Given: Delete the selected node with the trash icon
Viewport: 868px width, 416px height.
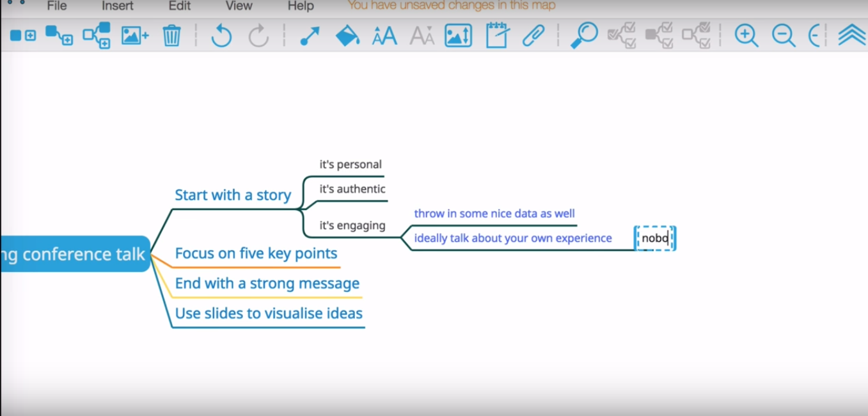Looking at the screenshot, I should (x=171, y=35).
